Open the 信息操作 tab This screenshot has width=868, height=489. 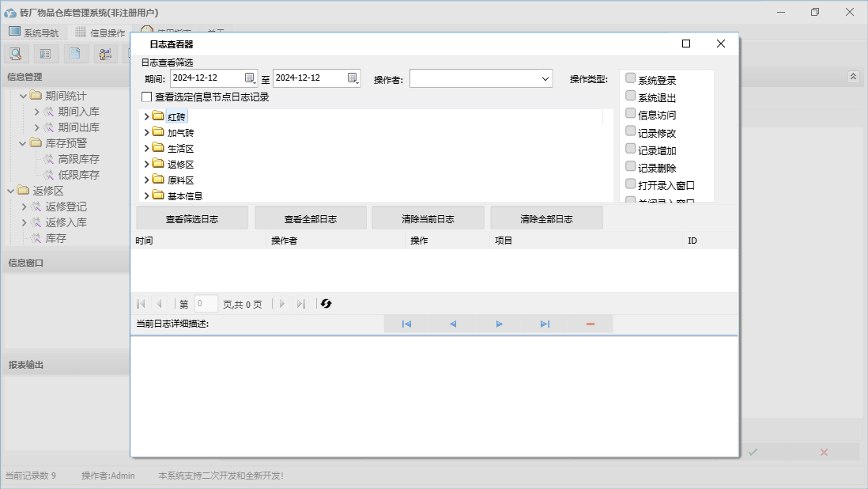pyautogui.click(x=100, y=32)
